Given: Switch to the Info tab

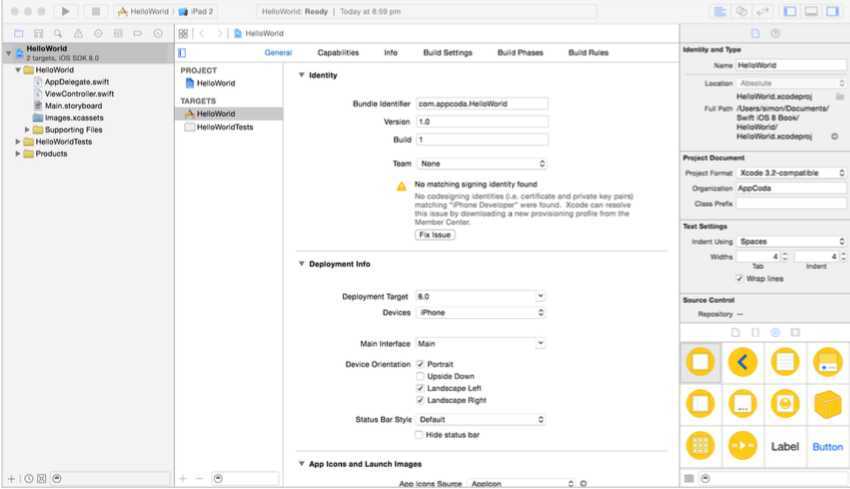Looking at the screenshot, I should (390, 53).
